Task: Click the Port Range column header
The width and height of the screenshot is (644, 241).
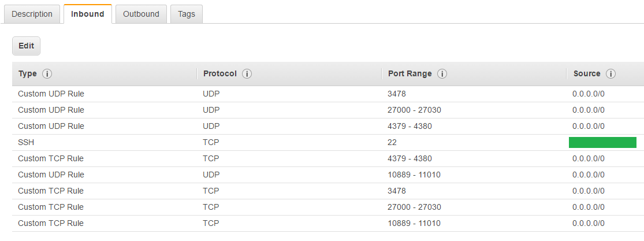Action: click(x=410, y=74)
